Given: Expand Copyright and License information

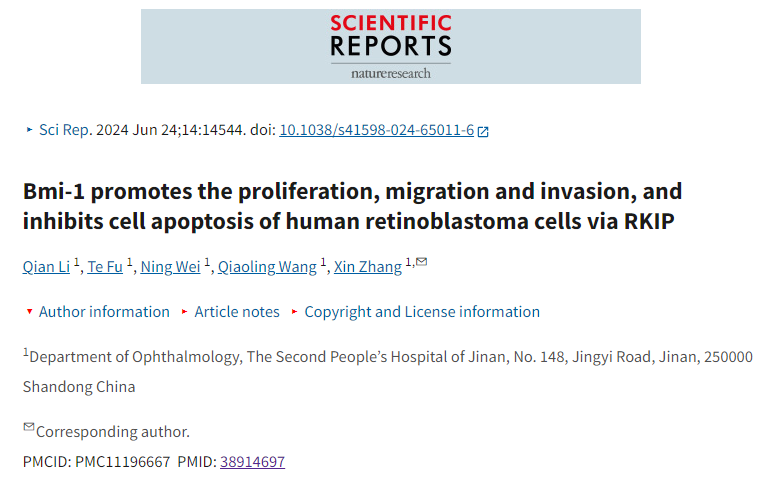Looking at the screenshot, I should (x=416, y=312).
